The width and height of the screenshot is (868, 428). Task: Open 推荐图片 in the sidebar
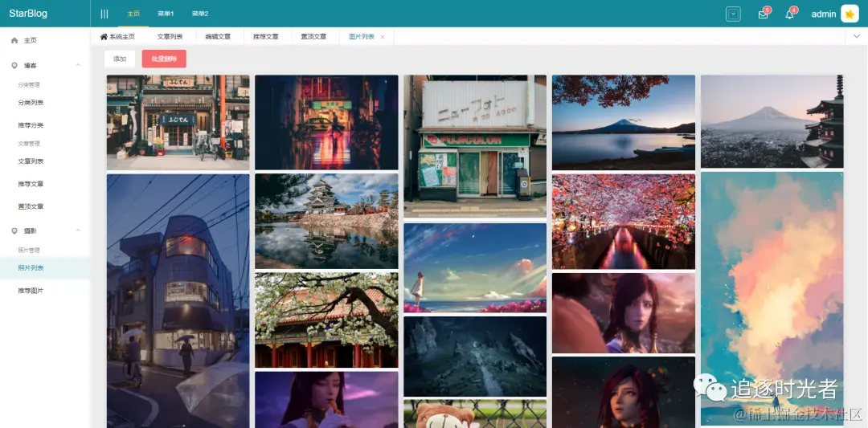(31, 291)
